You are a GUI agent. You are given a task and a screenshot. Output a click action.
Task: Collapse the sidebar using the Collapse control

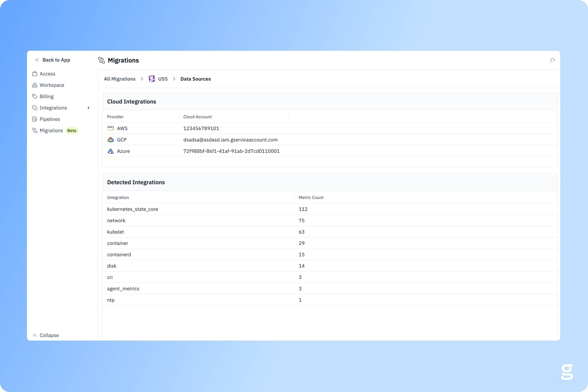click(46, 335)
